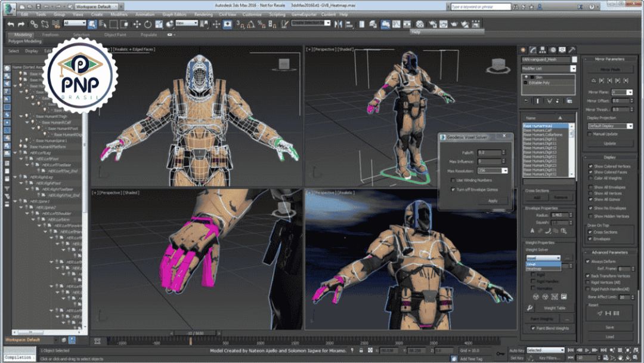
Task: Open the Modifier List dropdown
Action: 573,69
